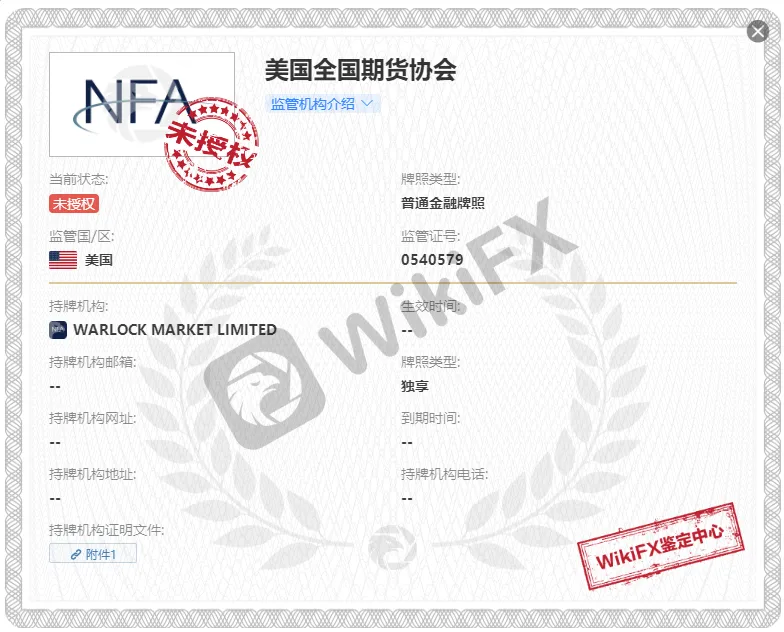Click the 持牌机构网址 label
784x632 pixels.
tap(92, 418)
